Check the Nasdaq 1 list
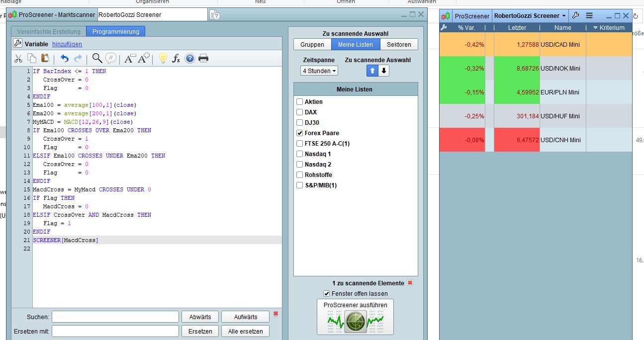This screenshot has width=644, height=340. pos(299,154)
